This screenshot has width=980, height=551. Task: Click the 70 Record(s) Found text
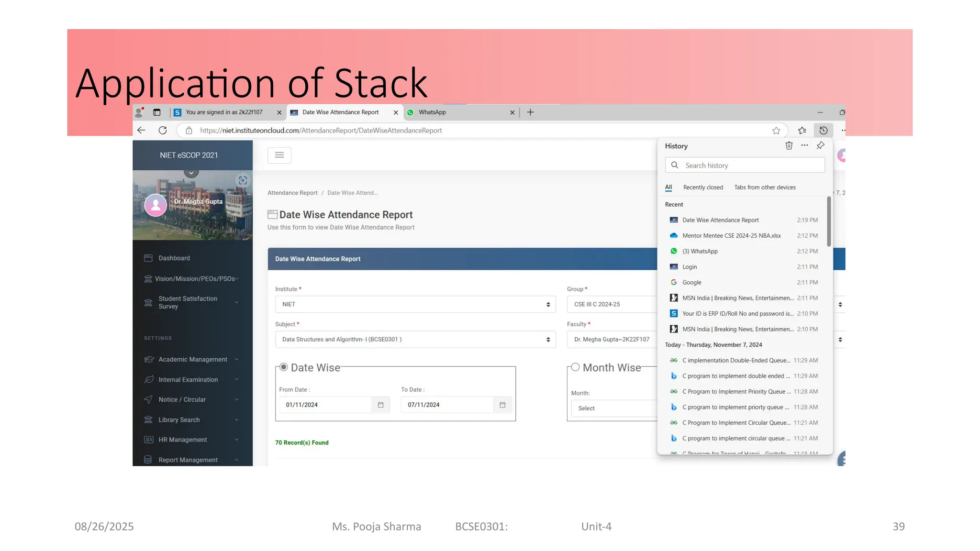coord(302,442)
